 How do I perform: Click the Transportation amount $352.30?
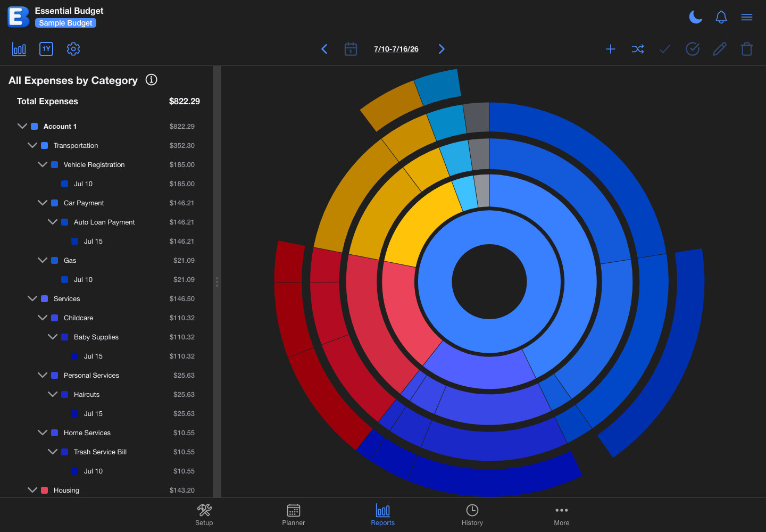[182, 145]
